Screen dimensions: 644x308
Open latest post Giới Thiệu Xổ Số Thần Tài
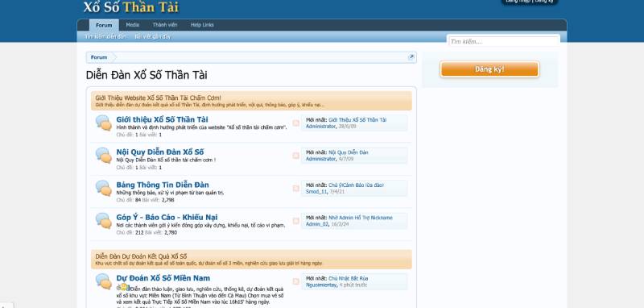pyautogui.click(x=357, y=119)
